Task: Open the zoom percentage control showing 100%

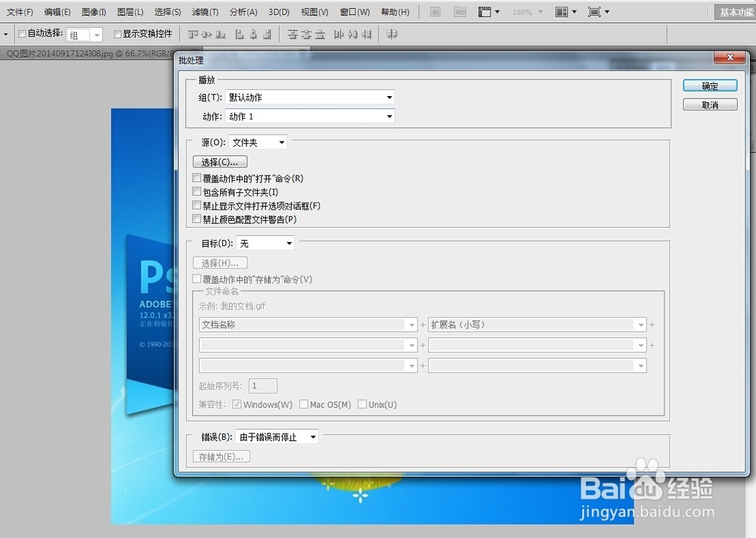Action: (x=527, y=12)
